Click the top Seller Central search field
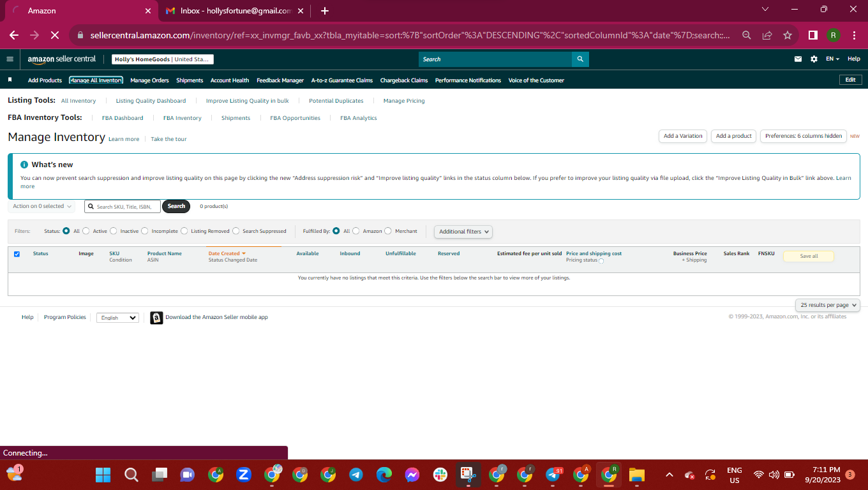The width and height of the screenshot is (868, 490). click(x=495, y=59)
